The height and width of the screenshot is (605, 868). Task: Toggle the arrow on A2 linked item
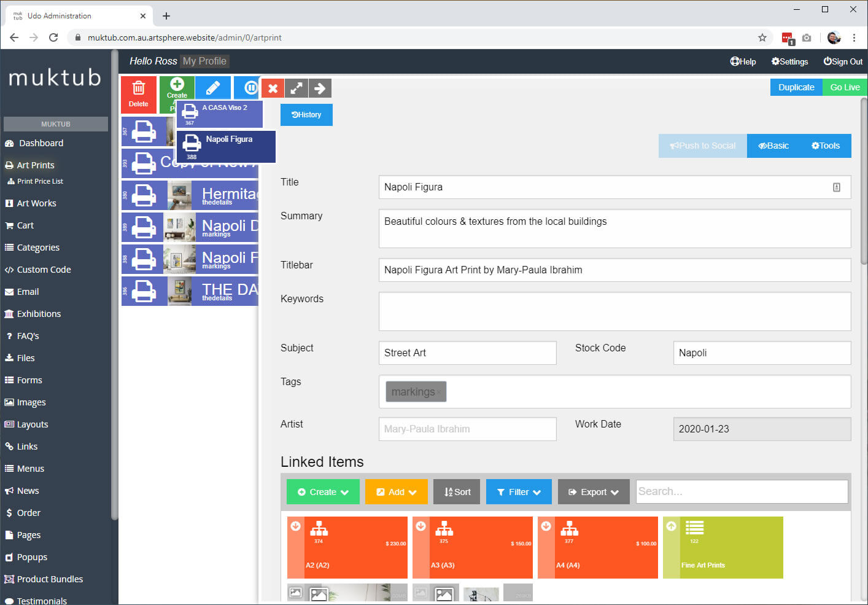(x=295, y=526)
